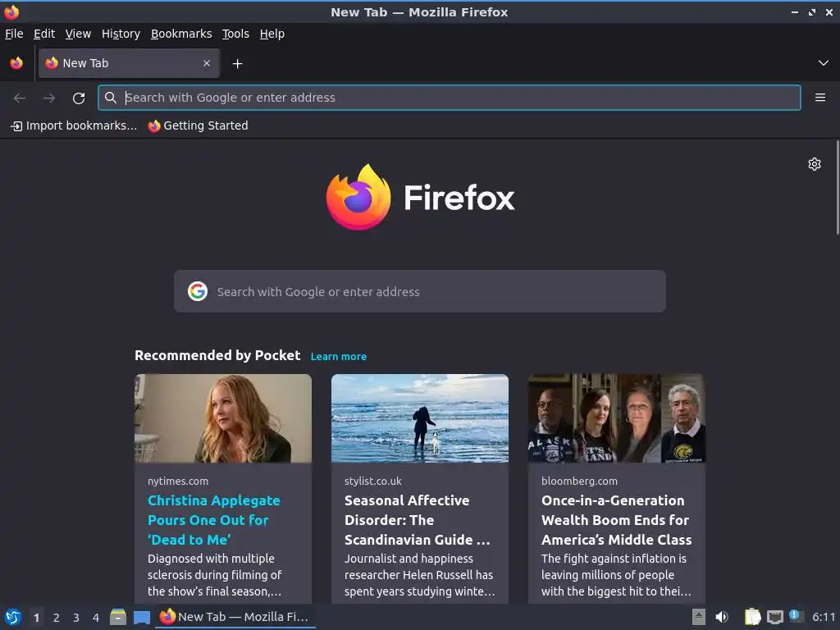Open the Help menu
Image resolution: width=840 pixels, height=630 pixels.
[272, 34]
